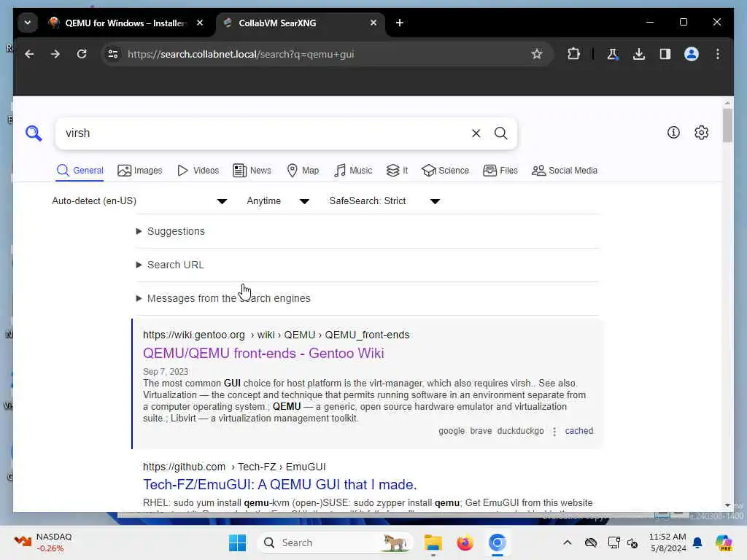Switch to QEMU for Windows tab

125,23
